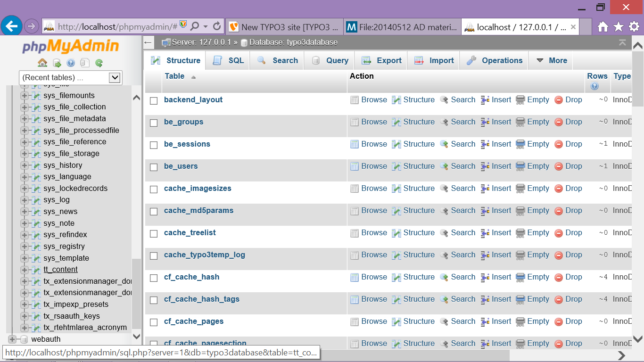Screen dimensions: 644x362
Task: Open the tt_content table link in sidebar
Action: (60, 270)
